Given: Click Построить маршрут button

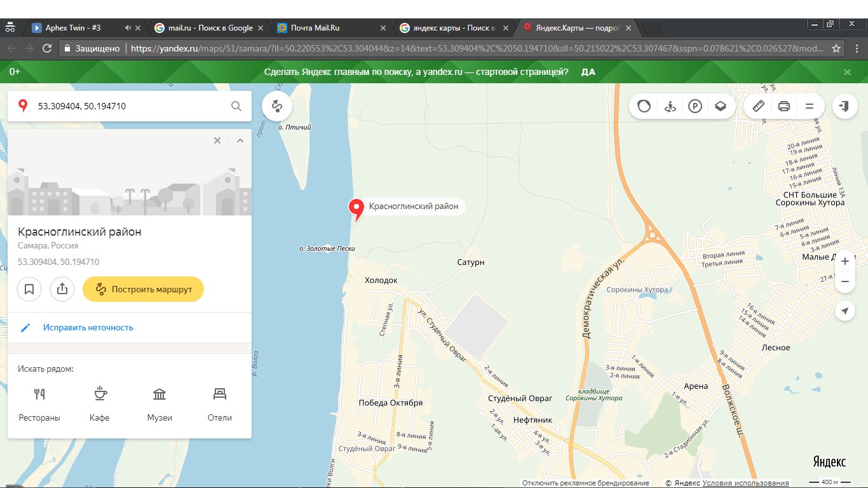Looking at the screenshot, I should point(143,289).
